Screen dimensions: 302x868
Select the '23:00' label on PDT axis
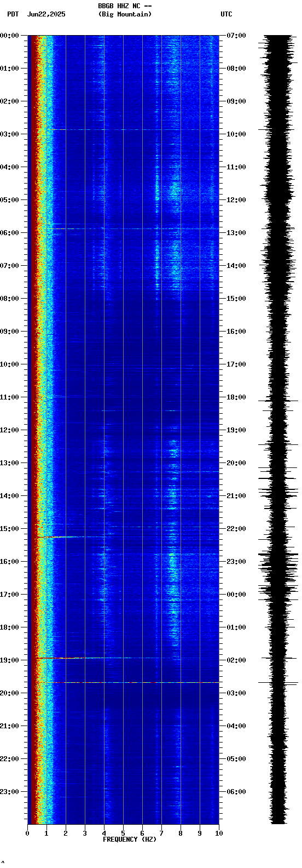(x=9, y=792)
